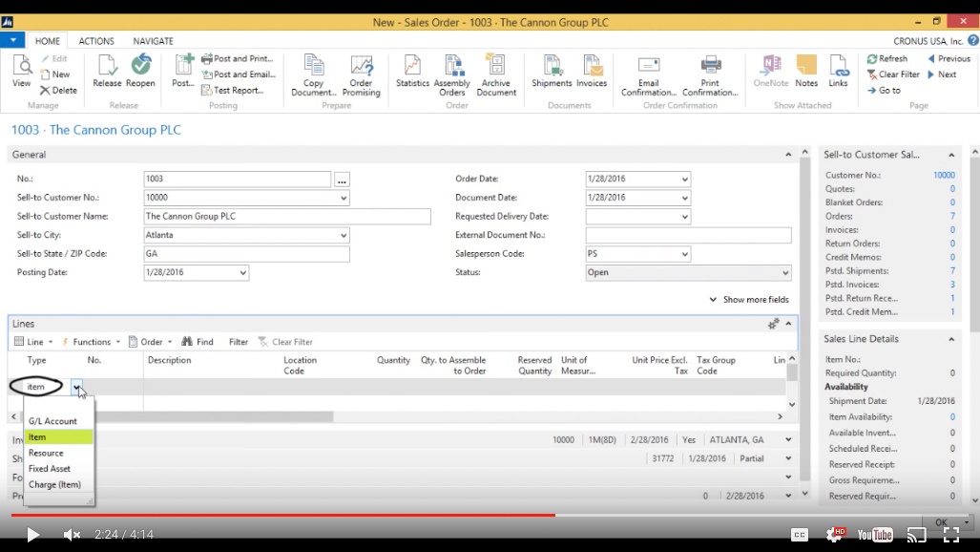This screenshot has width=980, height=552.
Task: Play the video
Action: click(x=32, y=535)
